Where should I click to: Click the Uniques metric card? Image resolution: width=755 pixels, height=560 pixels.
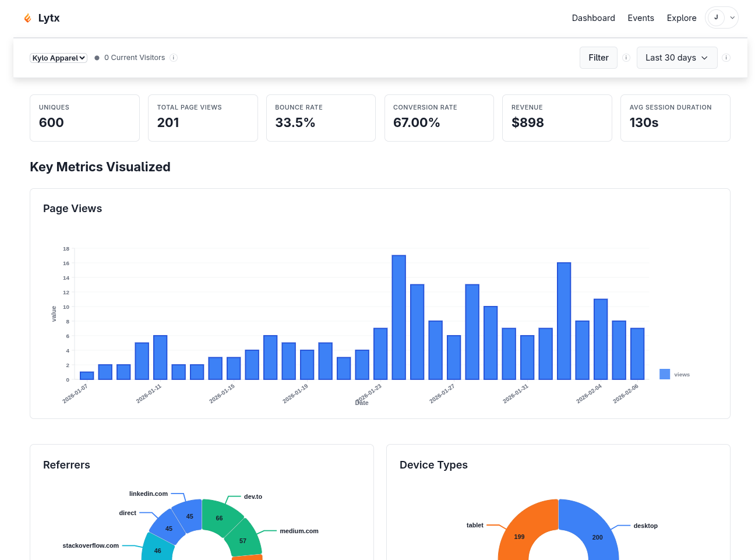point(84,118)
